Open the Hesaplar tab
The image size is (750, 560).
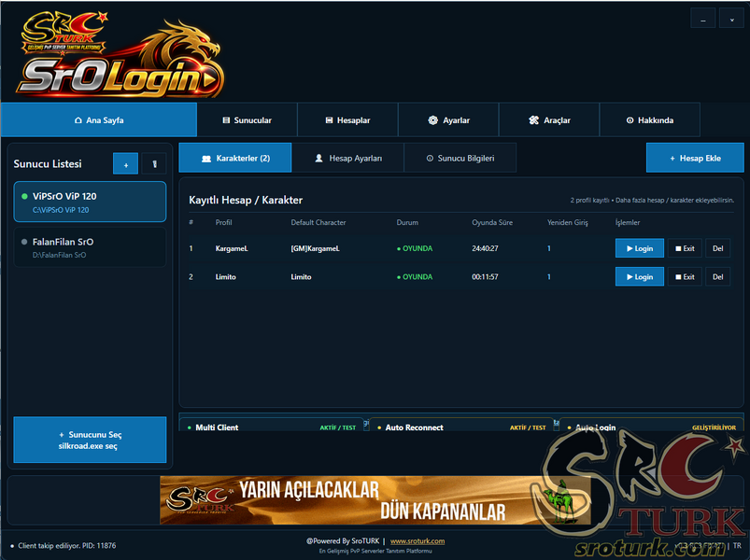347,119
